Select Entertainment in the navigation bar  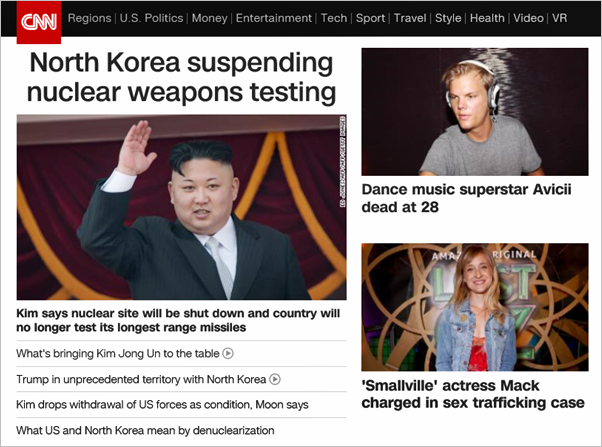click(274, 18)
